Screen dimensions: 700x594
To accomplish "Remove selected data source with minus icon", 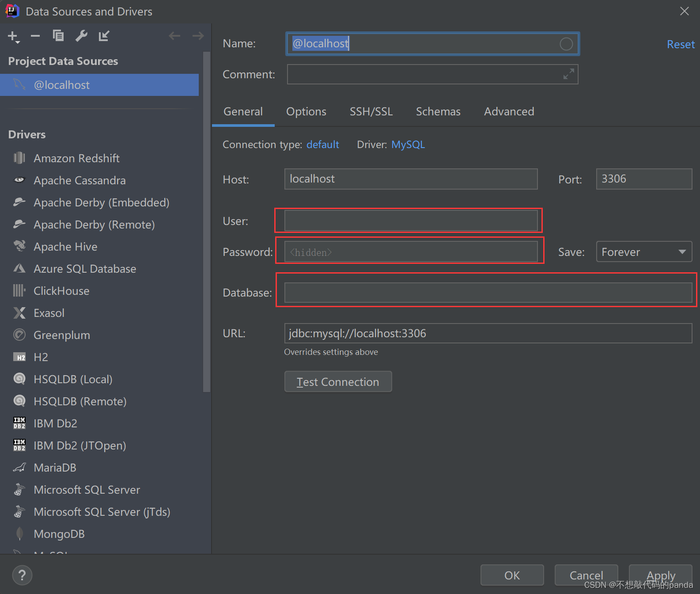I will [35, 36].
